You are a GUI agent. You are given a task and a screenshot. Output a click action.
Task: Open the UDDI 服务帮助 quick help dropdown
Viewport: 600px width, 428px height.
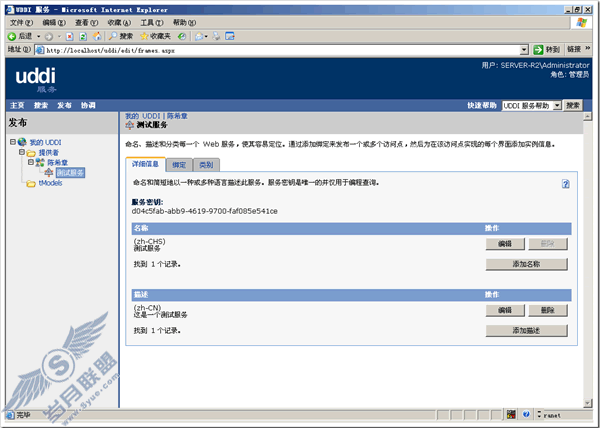(557, 105)
